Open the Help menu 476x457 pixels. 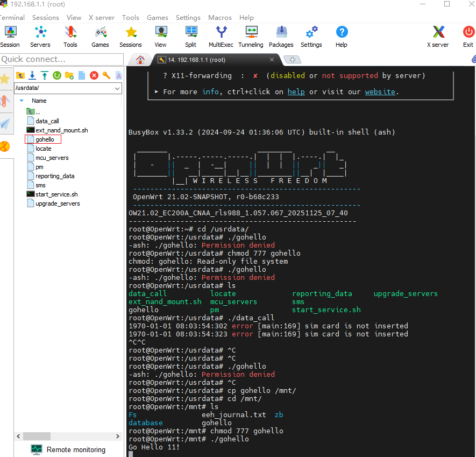point(246,18)
